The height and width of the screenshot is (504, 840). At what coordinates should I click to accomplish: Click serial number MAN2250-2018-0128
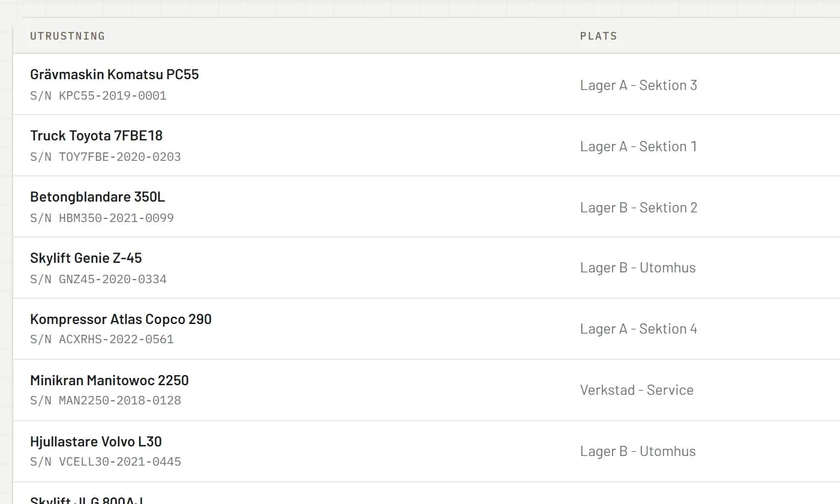point(106,401)
